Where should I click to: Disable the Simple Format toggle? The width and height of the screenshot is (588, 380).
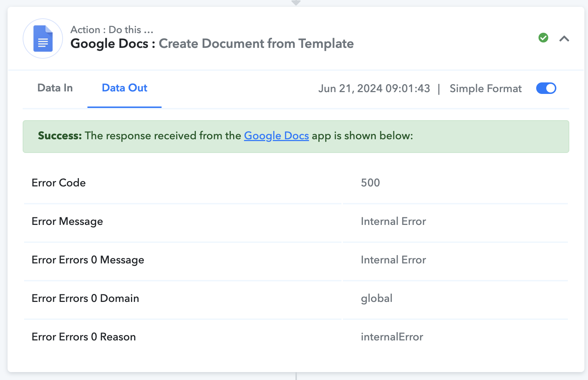pos(546,88)
